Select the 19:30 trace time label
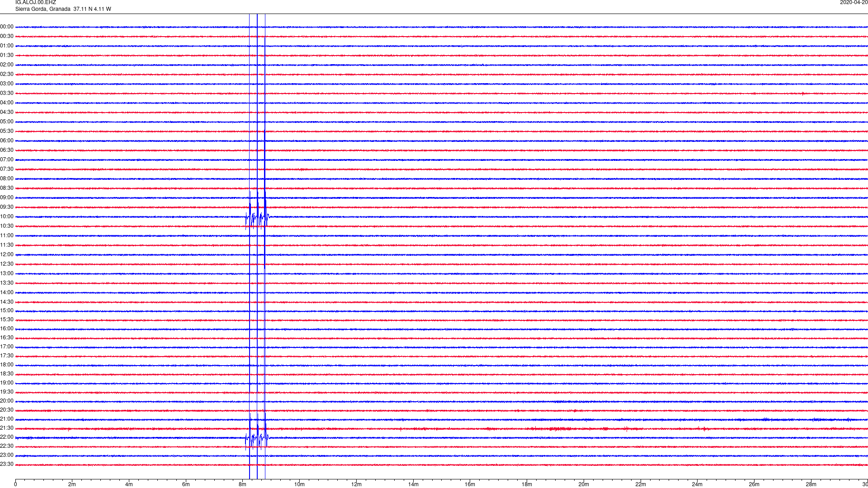 [x=7, y=392]
